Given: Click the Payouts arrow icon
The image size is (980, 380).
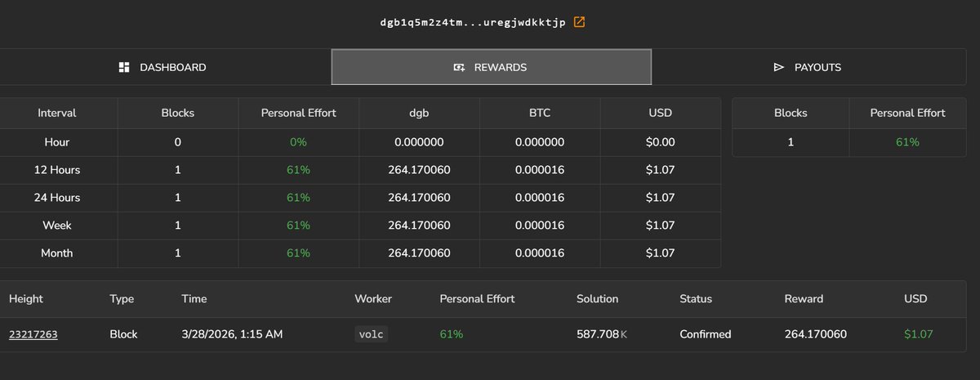Looking at the screenshot, I should (778, 67).
